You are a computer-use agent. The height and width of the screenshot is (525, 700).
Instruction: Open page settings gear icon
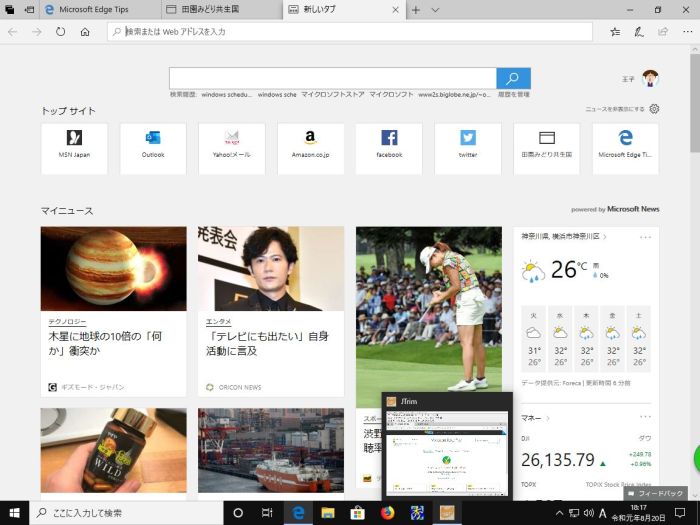click(654, 109)
